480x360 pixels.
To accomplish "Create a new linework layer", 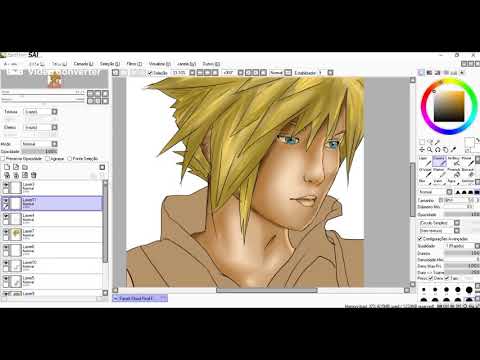I will pos(16,167).
